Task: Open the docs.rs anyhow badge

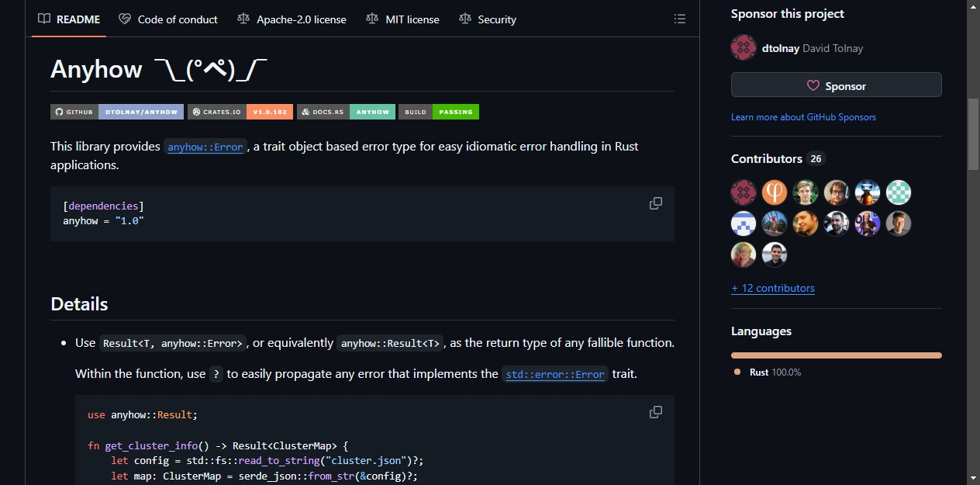Action: (346, 112)
